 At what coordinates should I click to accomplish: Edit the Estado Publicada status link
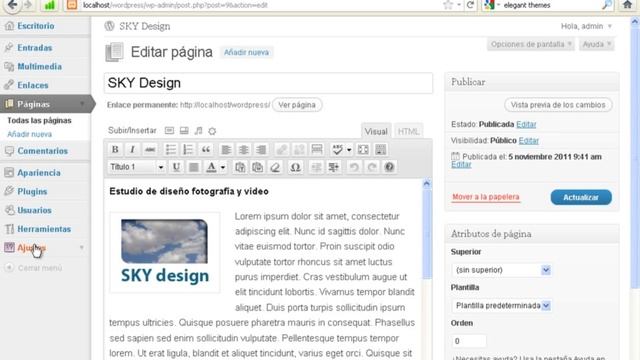(526, 124)
